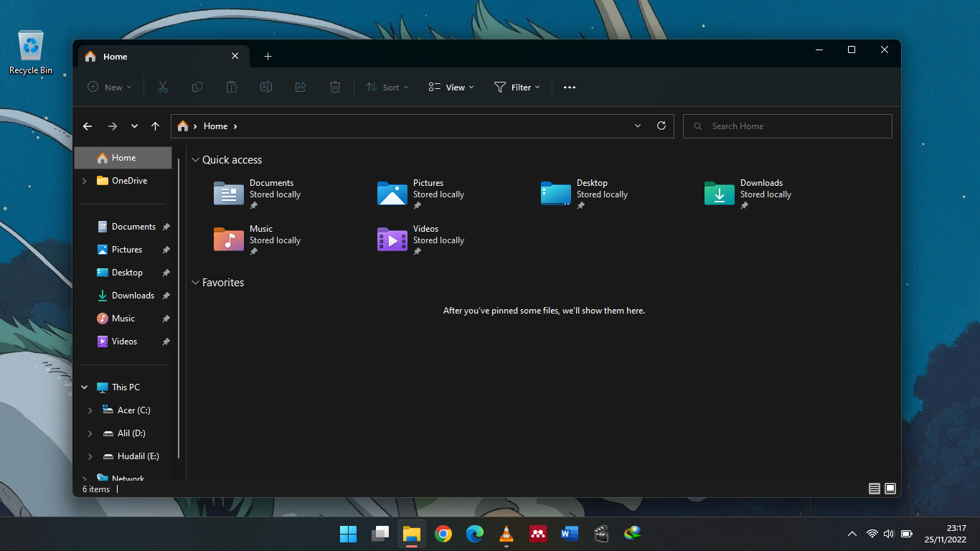Image resolution: width=980 pixels, height=551 pixels.
Task: Open the Filter dropdown
Action: (517, 87)
